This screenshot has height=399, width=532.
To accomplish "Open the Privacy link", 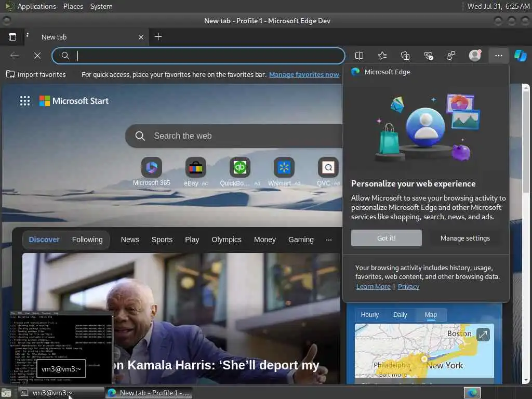I will point(408,287).
